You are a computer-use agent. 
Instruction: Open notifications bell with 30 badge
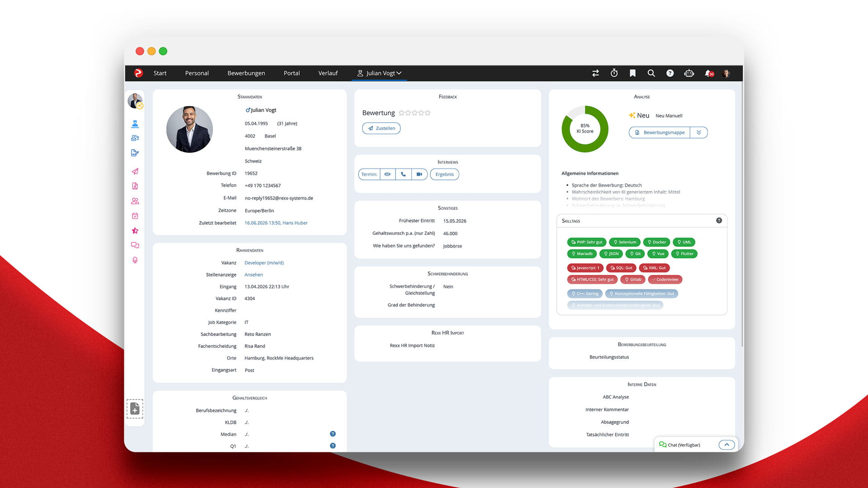pos(709,73)
